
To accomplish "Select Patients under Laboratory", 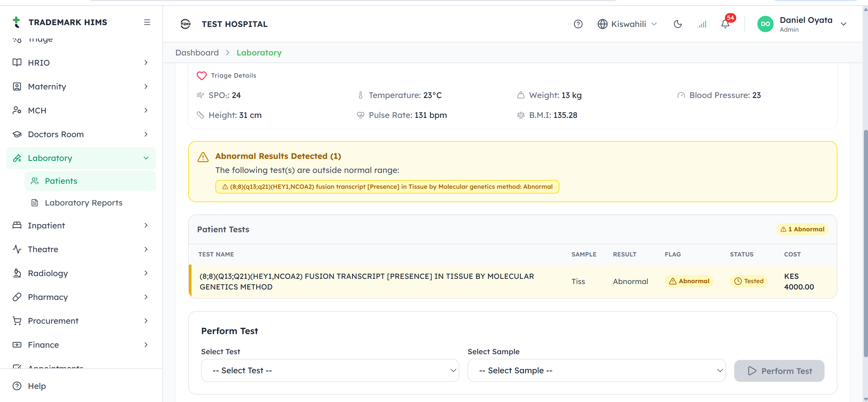I will [90, 181].
